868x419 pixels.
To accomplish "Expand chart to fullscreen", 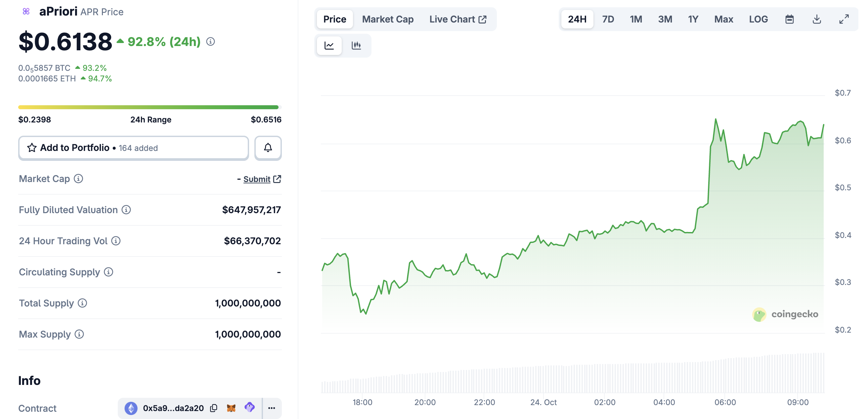I will [x=844, y=19].
